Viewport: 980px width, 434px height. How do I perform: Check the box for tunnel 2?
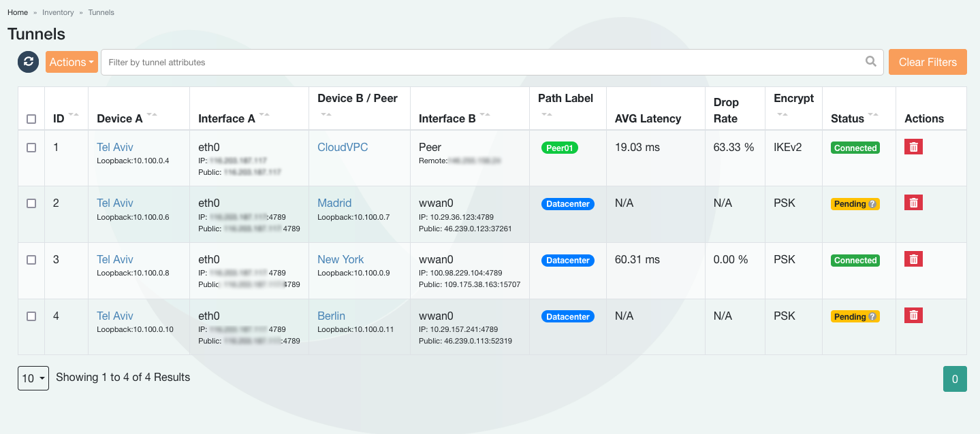31,203
